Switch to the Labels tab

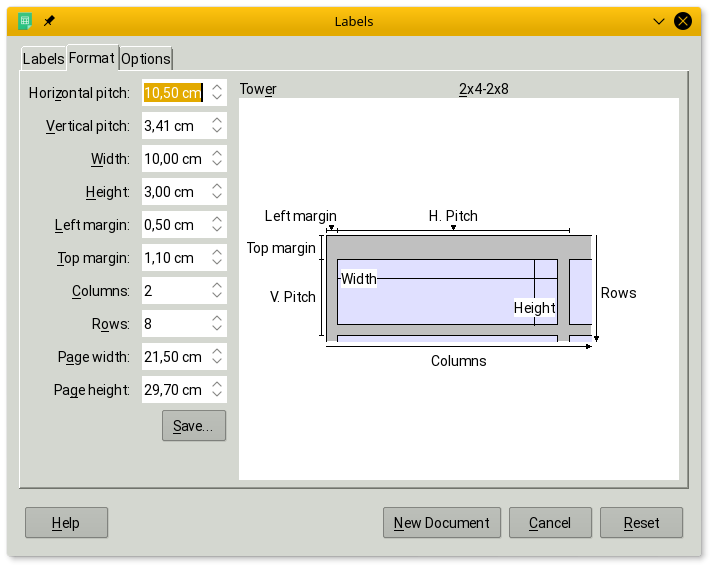click(43, 59)
